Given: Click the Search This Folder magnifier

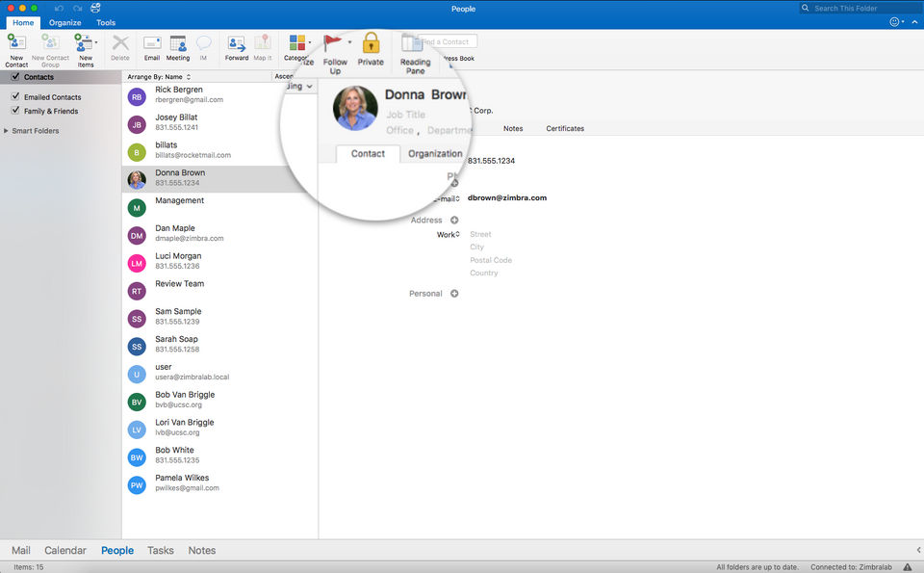Looking at the screenshot, I should click(805, 8).
